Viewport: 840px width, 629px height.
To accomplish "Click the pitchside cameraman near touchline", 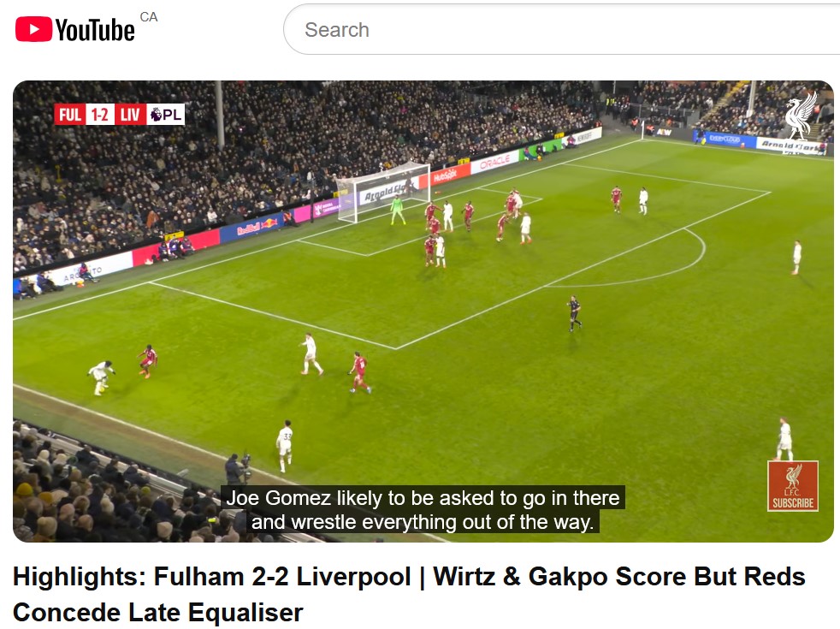I will pyautogui.click(x=236, y=469).
